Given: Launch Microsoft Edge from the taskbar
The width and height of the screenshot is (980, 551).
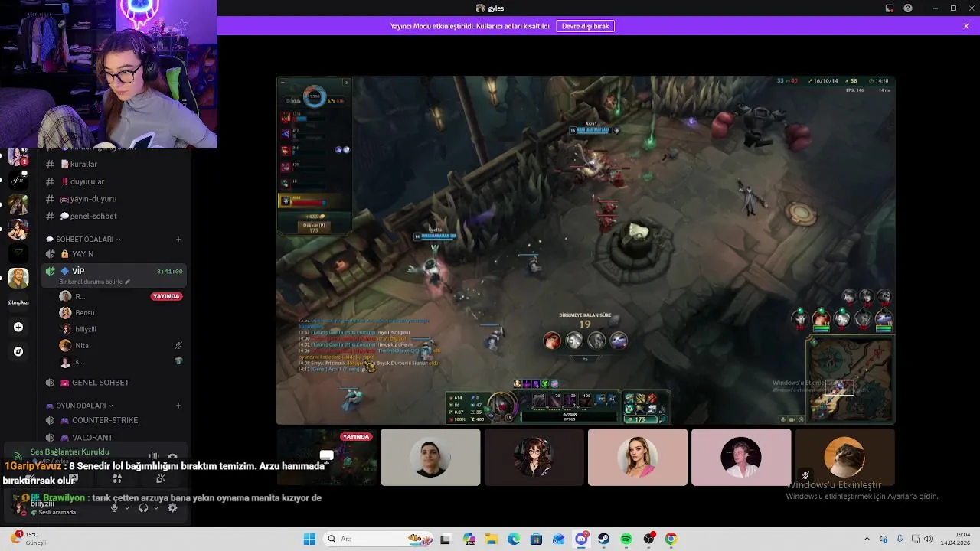Looking at the screenshot, I should 513,539.
